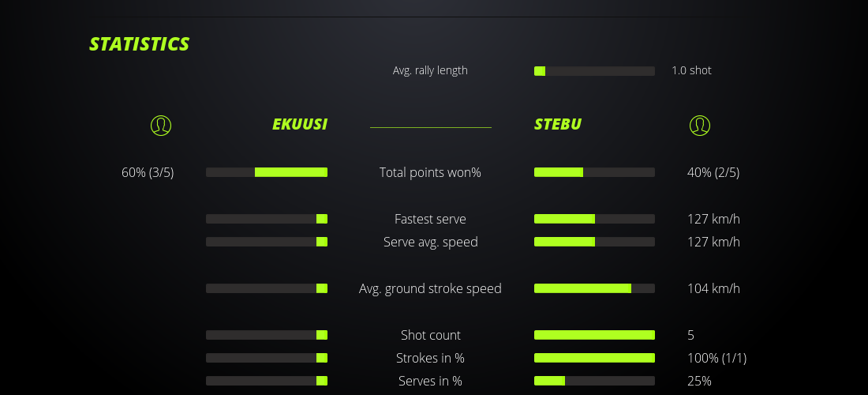Click the 104 km/h value
This screenshot has height=395, width=868.
click(713, 288)
